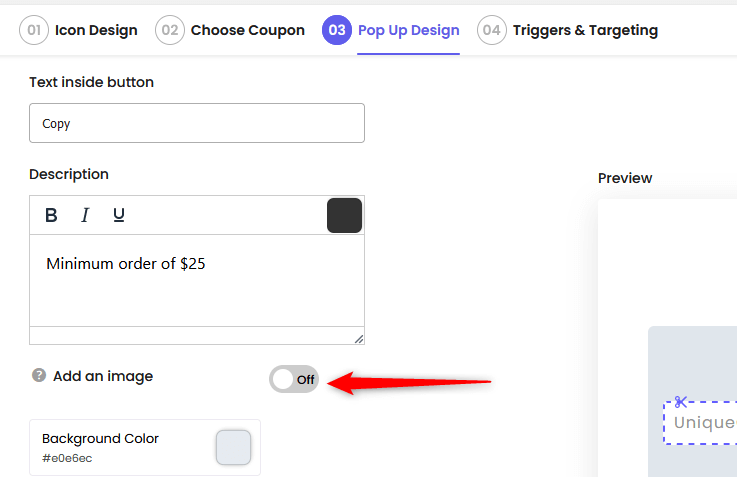Open the dark description text color swatch
Screen dimensions: 737x477
click(x=345, y=215)
